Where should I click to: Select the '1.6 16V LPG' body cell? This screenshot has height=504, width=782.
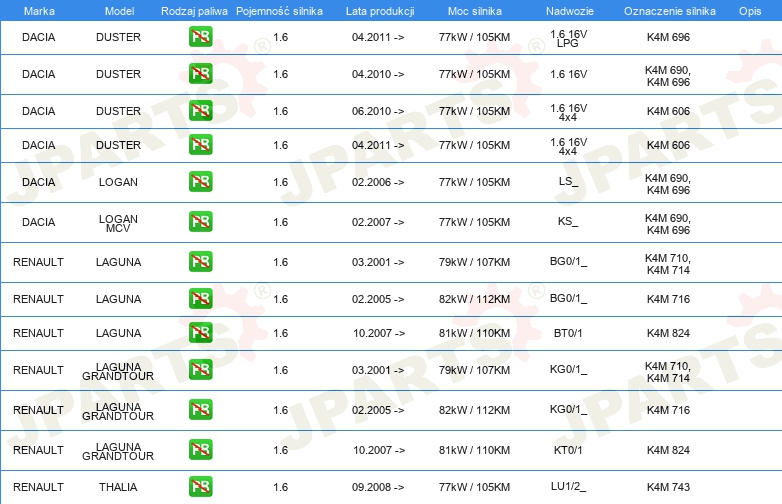click(x=568, y=38)
